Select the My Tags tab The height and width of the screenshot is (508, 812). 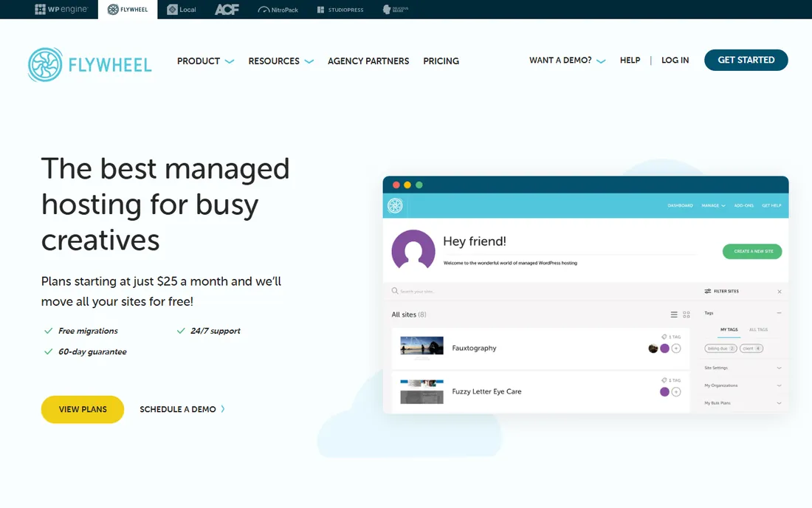(x=729, y=329)
